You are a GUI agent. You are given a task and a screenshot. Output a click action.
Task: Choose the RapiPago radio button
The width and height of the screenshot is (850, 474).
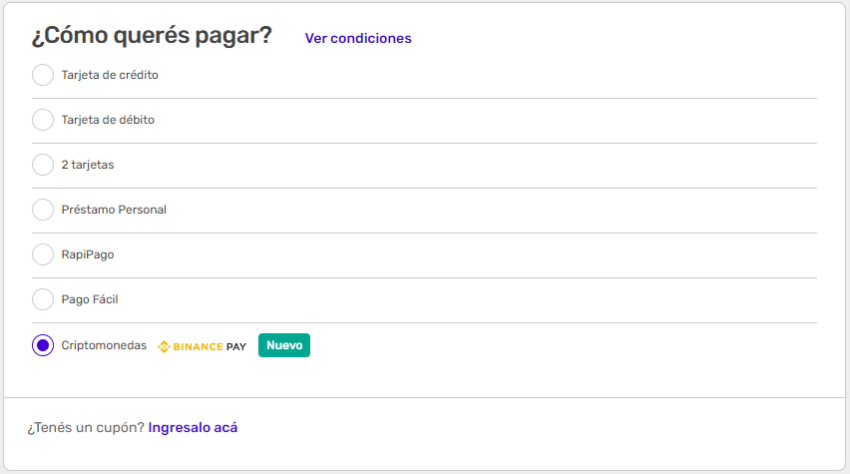point(43,255)
